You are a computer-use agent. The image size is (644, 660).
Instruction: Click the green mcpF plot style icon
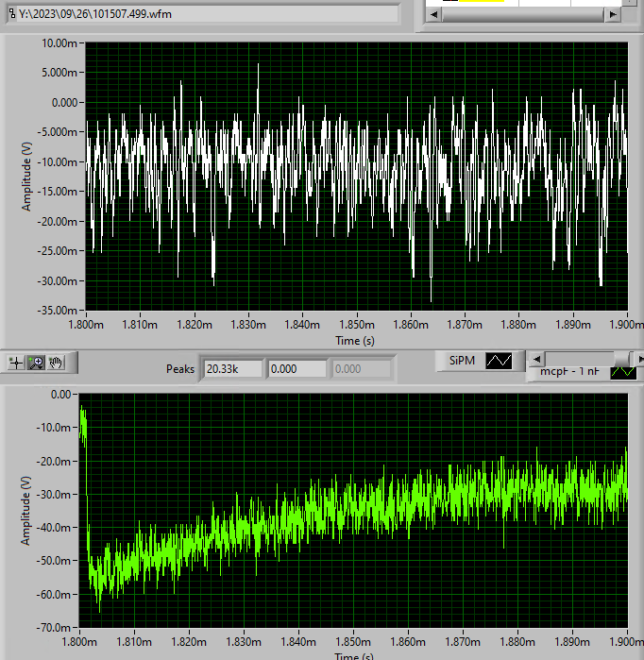coord(623,371)
